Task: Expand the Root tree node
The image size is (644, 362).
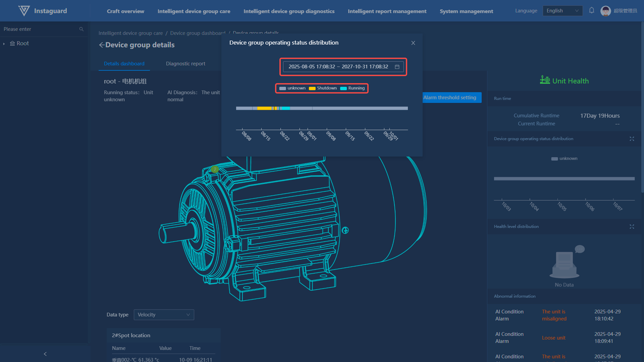Action: (x=4, y=44)
